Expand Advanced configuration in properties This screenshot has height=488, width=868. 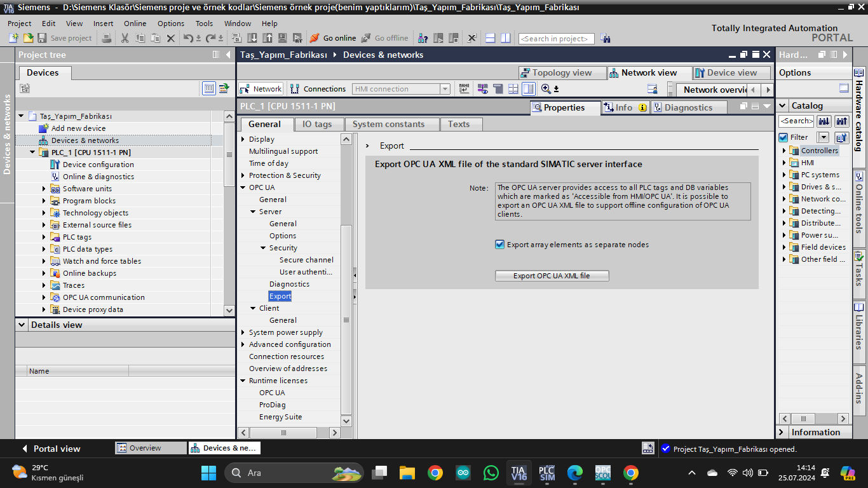click(243, 344)
